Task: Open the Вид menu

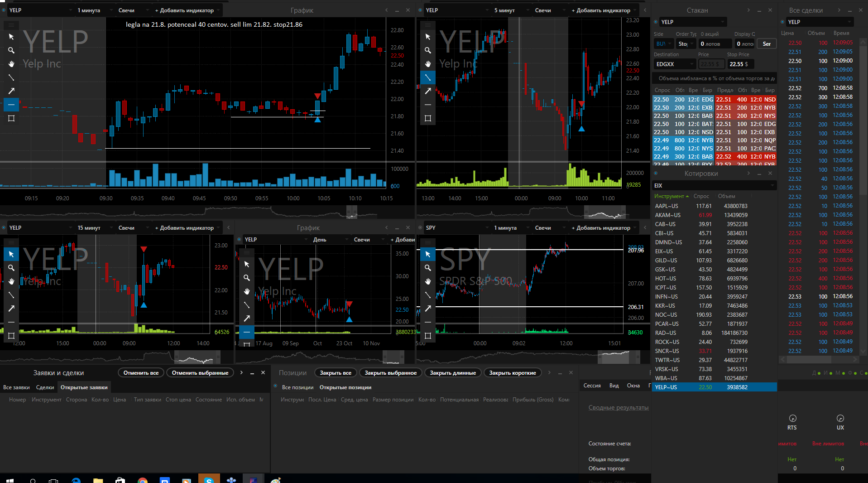Action: 614,386
